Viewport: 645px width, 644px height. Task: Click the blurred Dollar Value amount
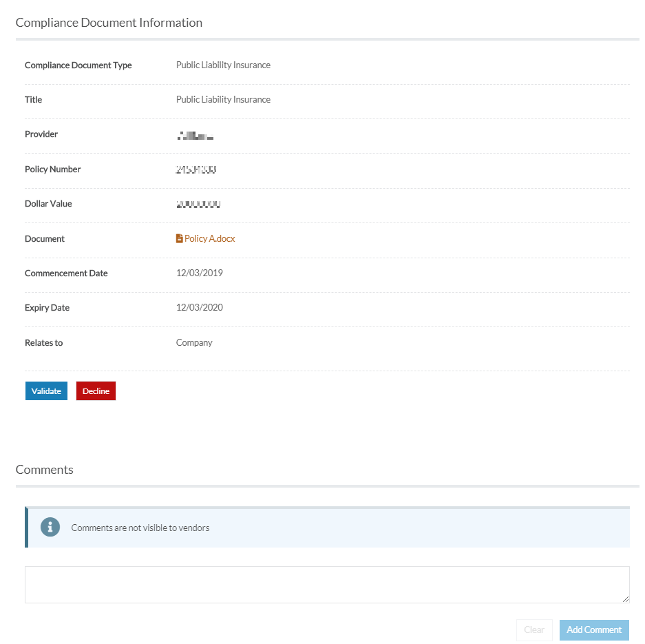198,204
